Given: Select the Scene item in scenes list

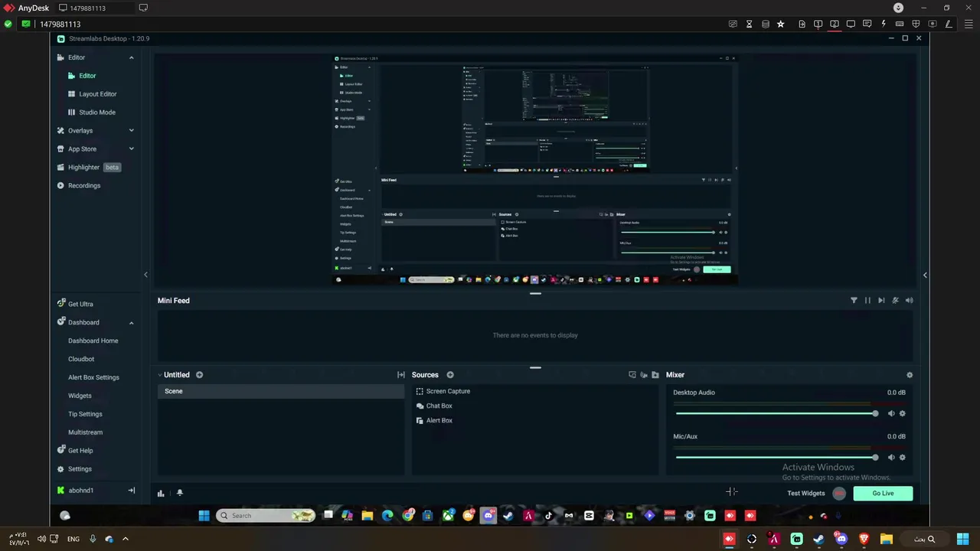Looking at the screenshot, I should tap(281, 391).
